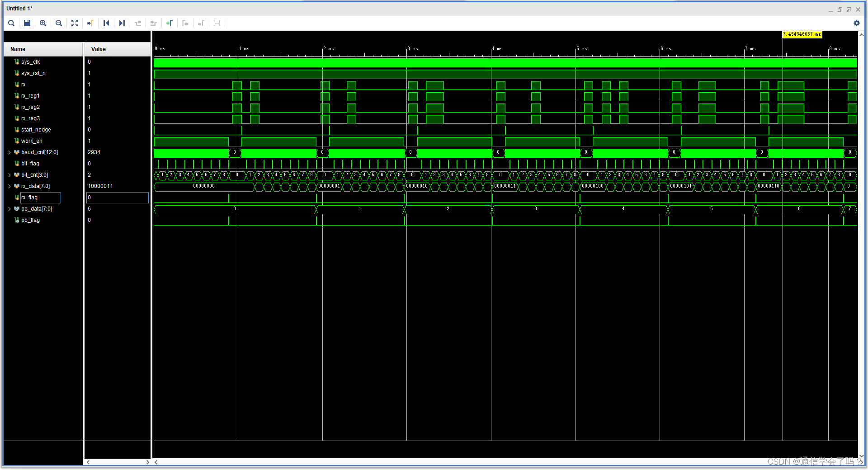Click the 4 ms mark on the time ruler
Image resolution: width=868 pixels, height=470 pixels.
[x=497, y=49]
